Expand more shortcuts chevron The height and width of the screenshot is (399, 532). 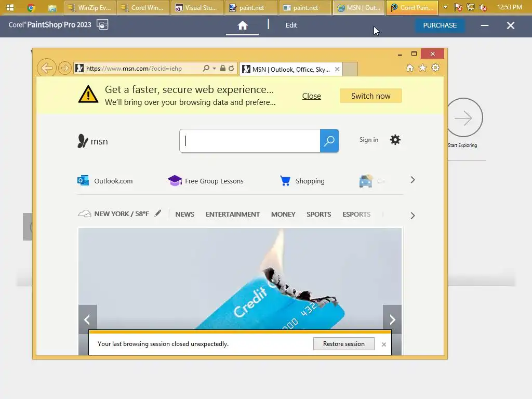(x=413, y=180)
